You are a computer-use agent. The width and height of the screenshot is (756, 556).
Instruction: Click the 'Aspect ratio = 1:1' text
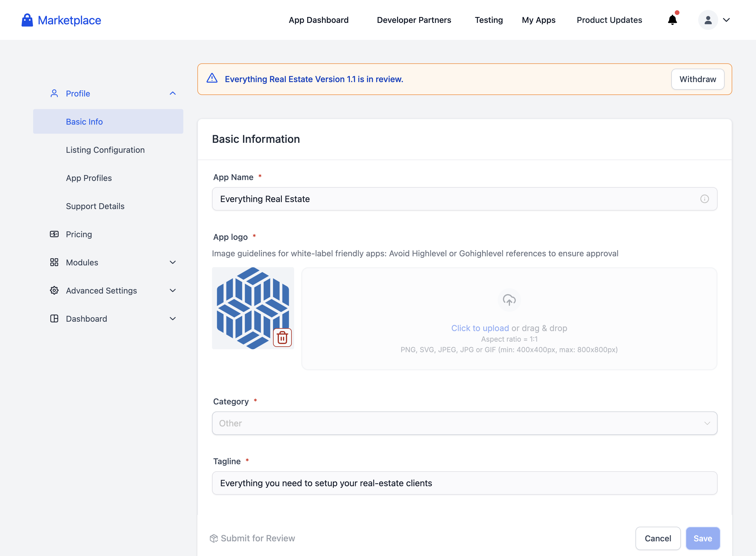pyautogui.click(x=509, y=339)
